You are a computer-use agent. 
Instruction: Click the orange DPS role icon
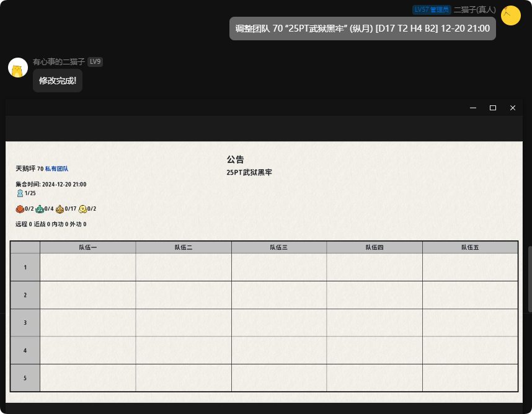60,209
